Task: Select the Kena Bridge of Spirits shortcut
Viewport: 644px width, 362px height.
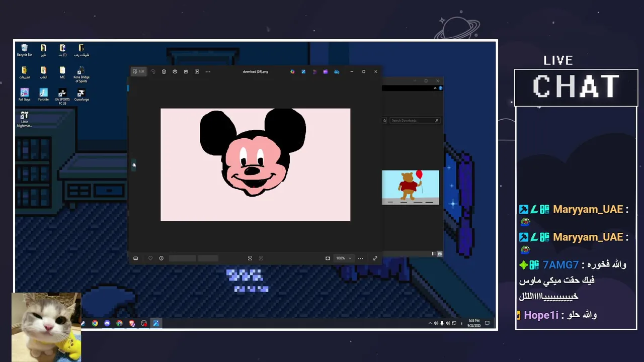Action: click(81, 75)
